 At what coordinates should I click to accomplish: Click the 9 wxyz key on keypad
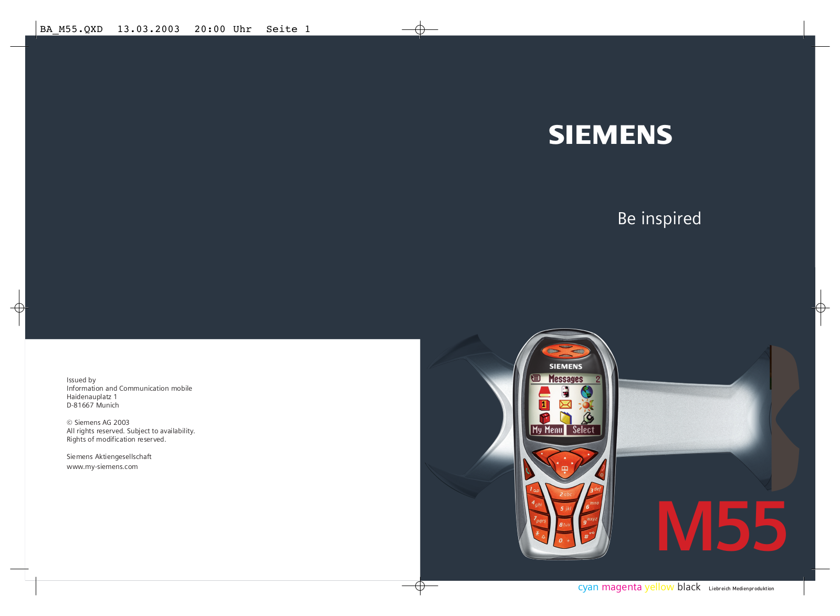click(590, 520)
